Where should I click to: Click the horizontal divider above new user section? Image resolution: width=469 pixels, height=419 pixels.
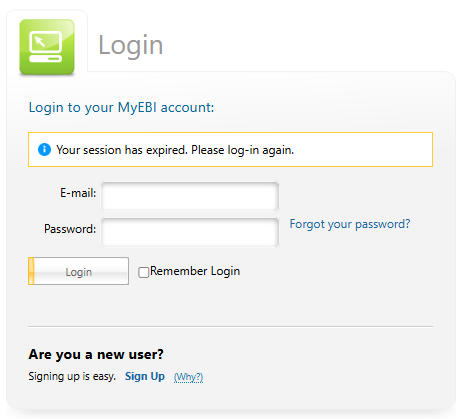click(231, 326)
